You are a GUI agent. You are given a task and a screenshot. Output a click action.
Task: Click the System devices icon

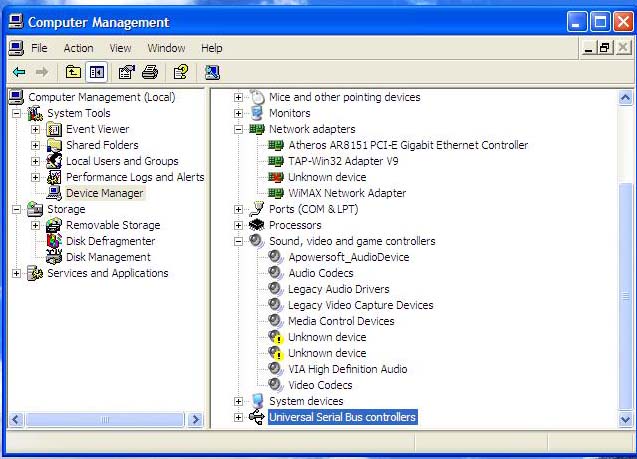(257, 401)
